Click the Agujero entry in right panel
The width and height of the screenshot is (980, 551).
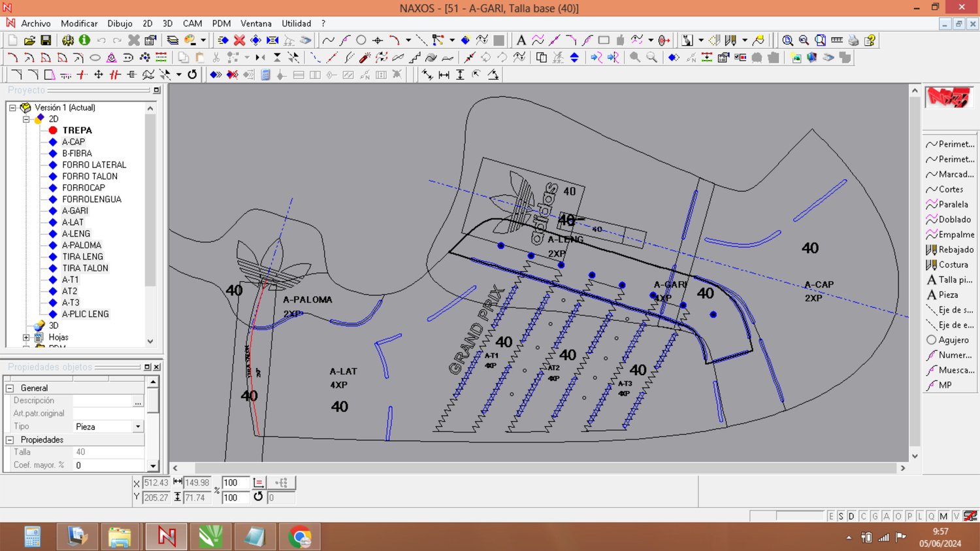pyautogui.click(x=947, y=340)
